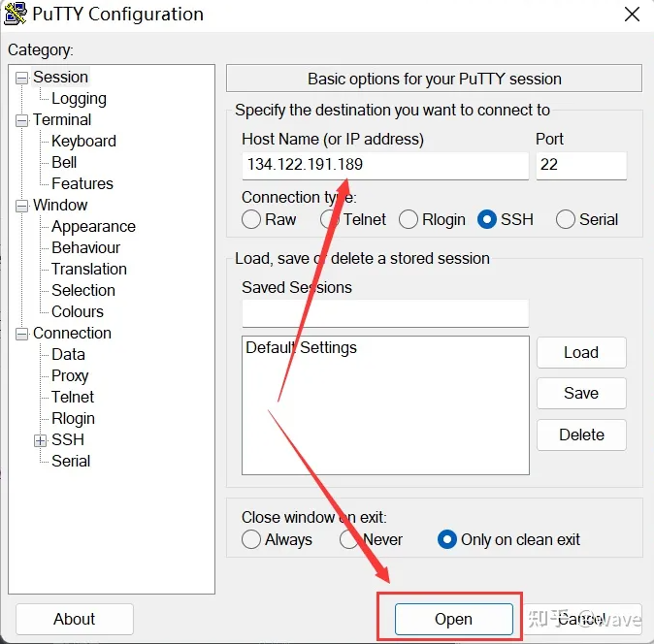Viewport: 654px width, 644px height.
Task: Click the Cancel button
Action: coord(582,619)
